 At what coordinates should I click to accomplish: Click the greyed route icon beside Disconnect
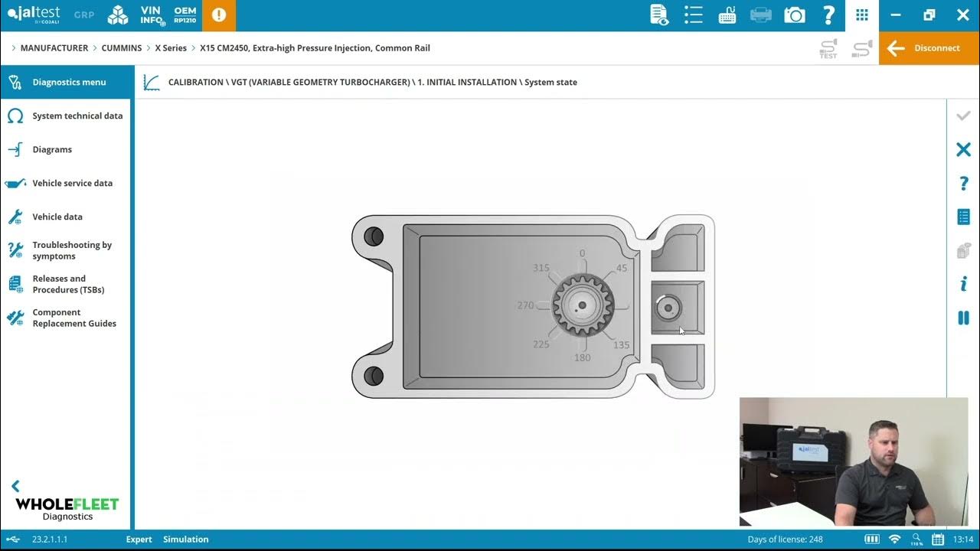[862, 49]
